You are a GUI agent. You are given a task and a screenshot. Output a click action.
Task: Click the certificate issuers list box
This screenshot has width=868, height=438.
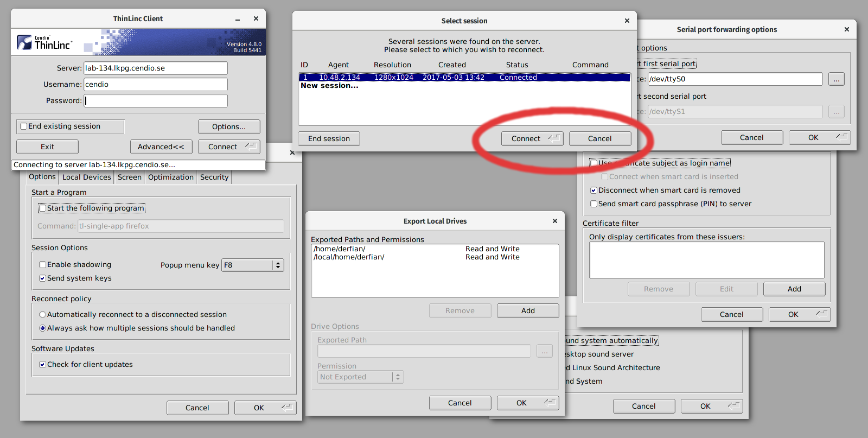coord(707,261)
